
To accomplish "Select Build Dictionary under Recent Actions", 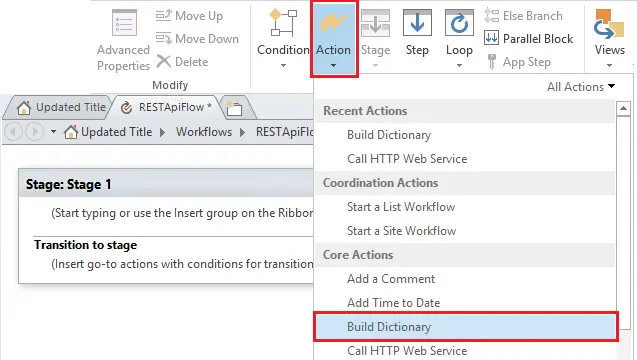I will (465, 135).
